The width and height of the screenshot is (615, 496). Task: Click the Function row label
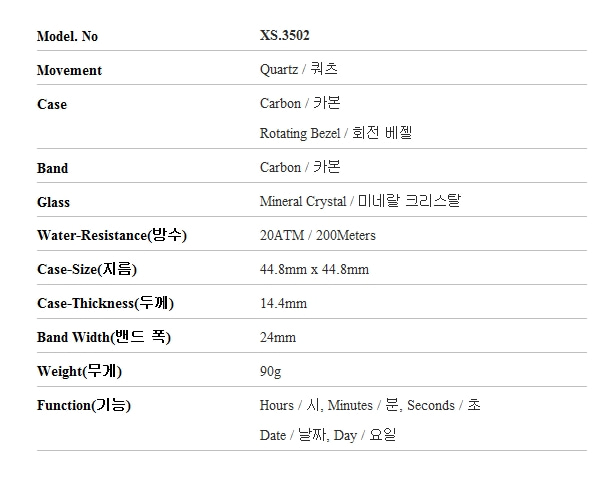(x=84, y=405)
